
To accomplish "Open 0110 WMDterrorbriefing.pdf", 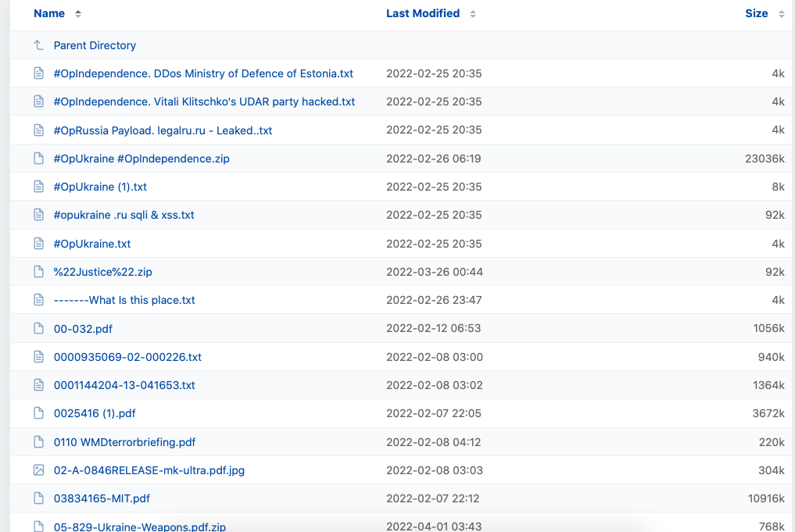I will point(125,442).
